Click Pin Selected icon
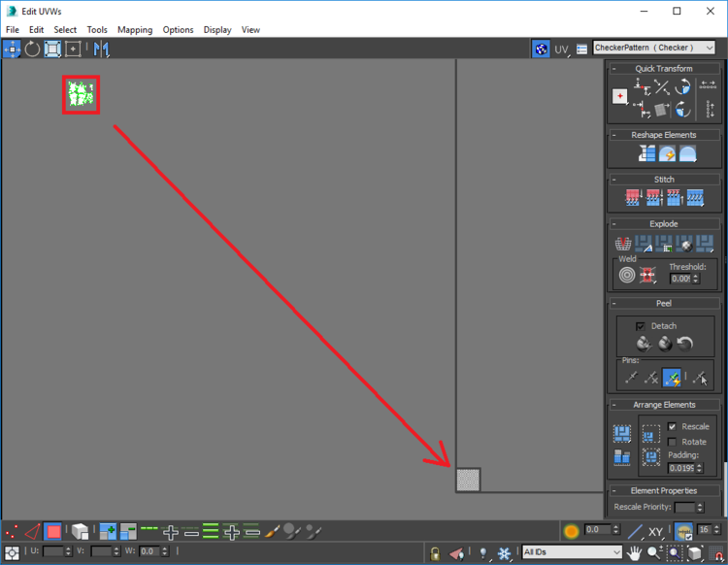The image size is (728, 565). (631, 378)
